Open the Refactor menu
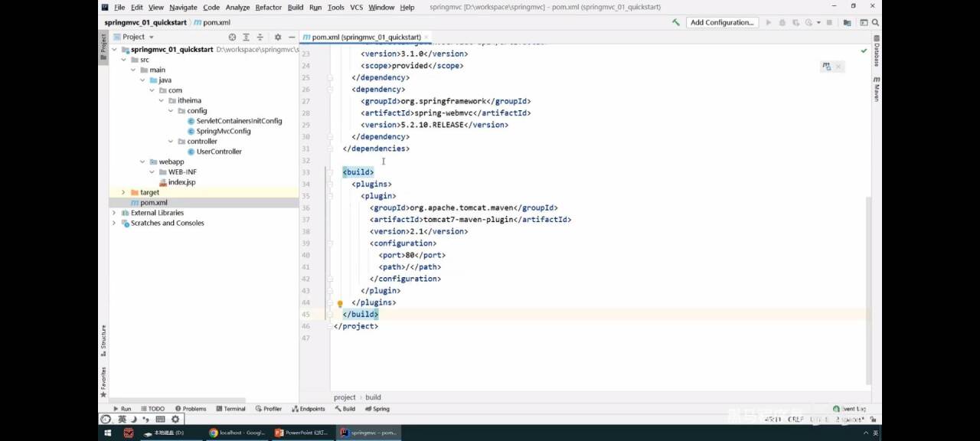 click(x=268, y=7)
